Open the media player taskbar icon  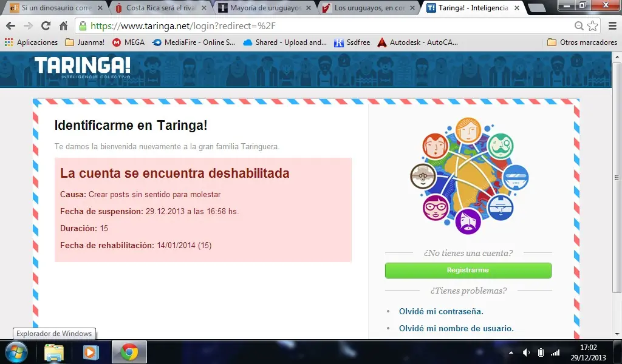pos(90,352)
